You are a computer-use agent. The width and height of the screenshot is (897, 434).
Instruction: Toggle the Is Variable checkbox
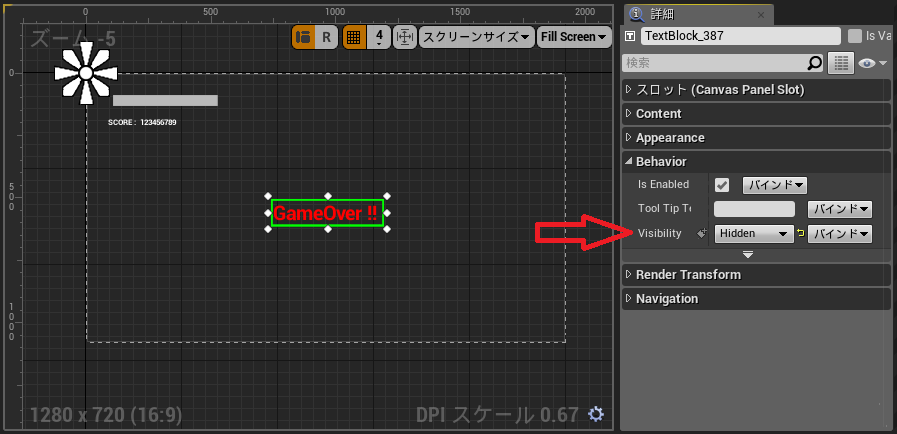point(855,36)
